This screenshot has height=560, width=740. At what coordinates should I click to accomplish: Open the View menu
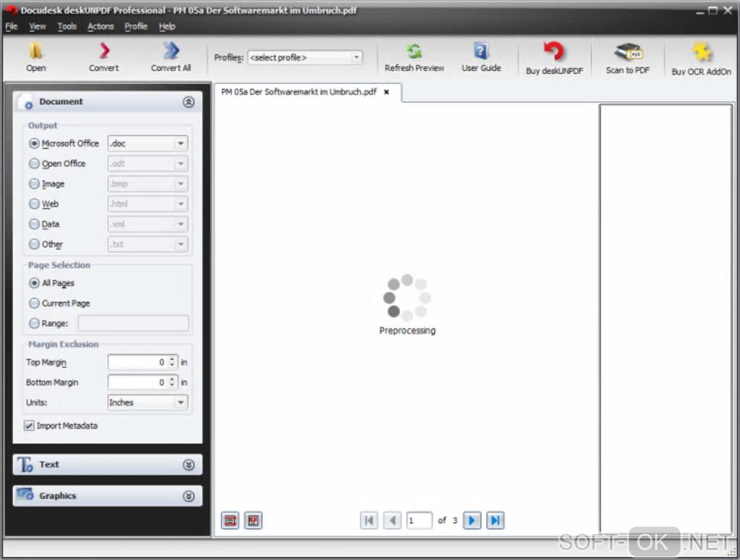[37, 26]
